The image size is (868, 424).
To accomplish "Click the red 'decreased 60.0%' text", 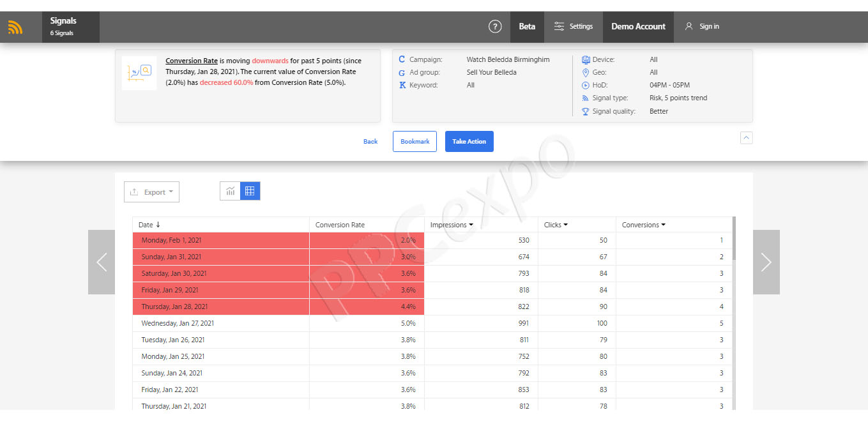I will 226,82.
